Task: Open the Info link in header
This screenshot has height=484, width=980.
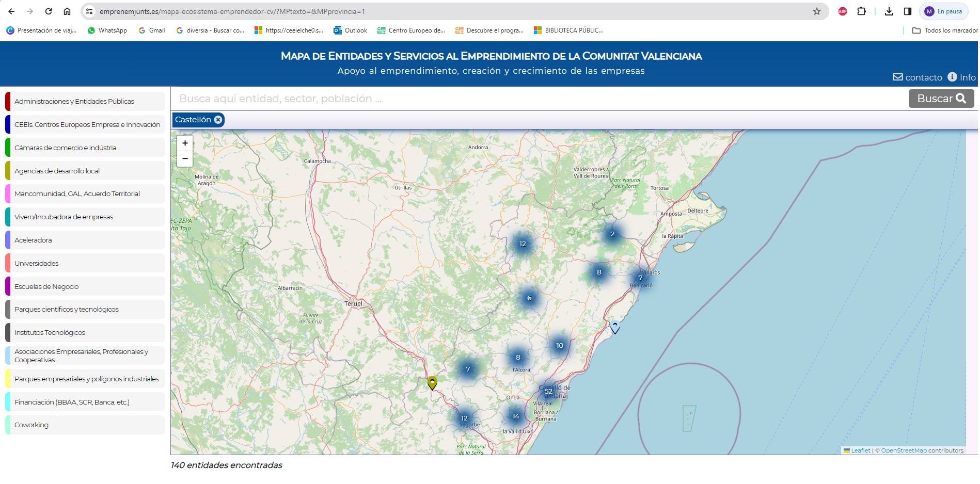Action: (962, 77)
